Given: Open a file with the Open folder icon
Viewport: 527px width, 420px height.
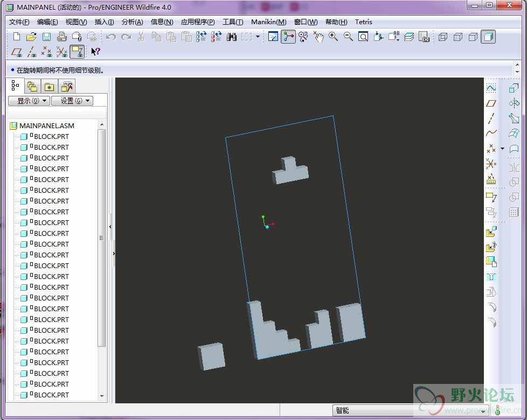Looking at the screenshot, I should [x=31, y=37].
